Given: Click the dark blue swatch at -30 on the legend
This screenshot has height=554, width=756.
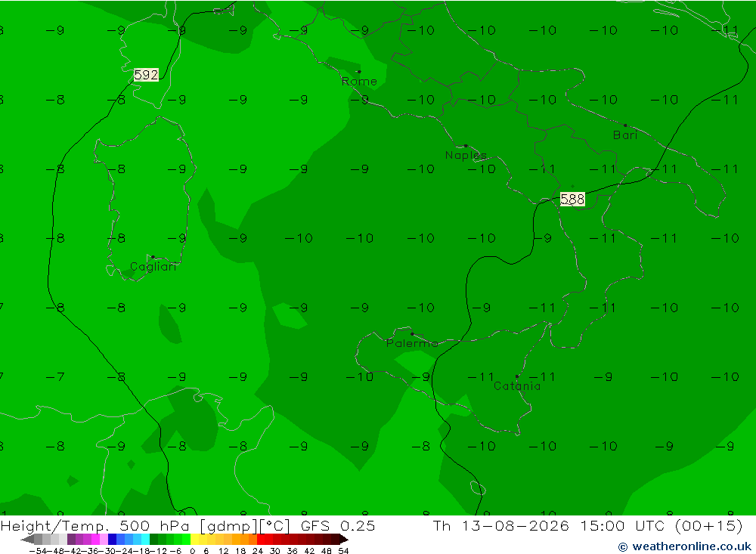Looking at the screenshot, I should click(112, 539).
